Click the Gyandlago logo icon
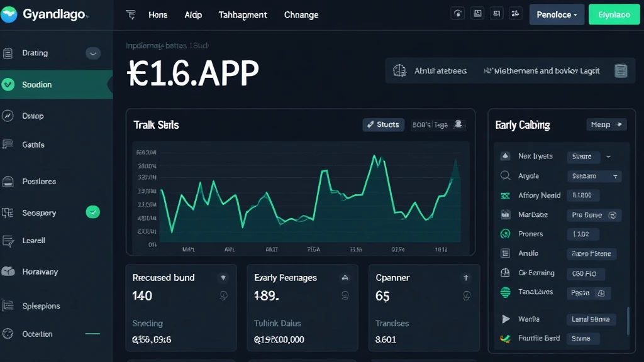The height and width of the screenshot is (362, 644). coord(9,15)
